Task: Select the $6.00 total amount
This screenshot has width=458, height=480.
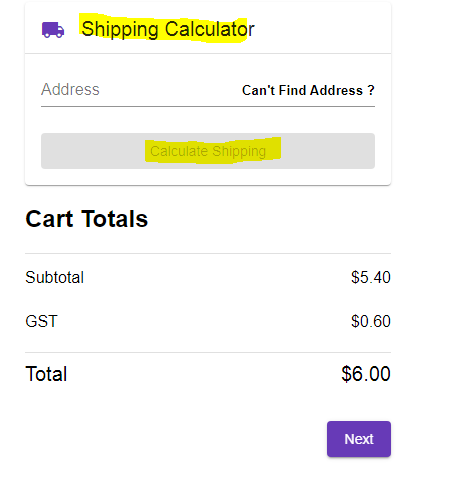Action: (366, 374)
